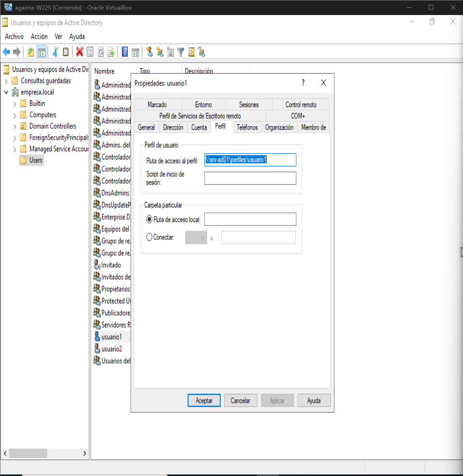463x476 pixels.
Task: Select the Ruta de acceso local radio button
Action: tap(149, 220)
